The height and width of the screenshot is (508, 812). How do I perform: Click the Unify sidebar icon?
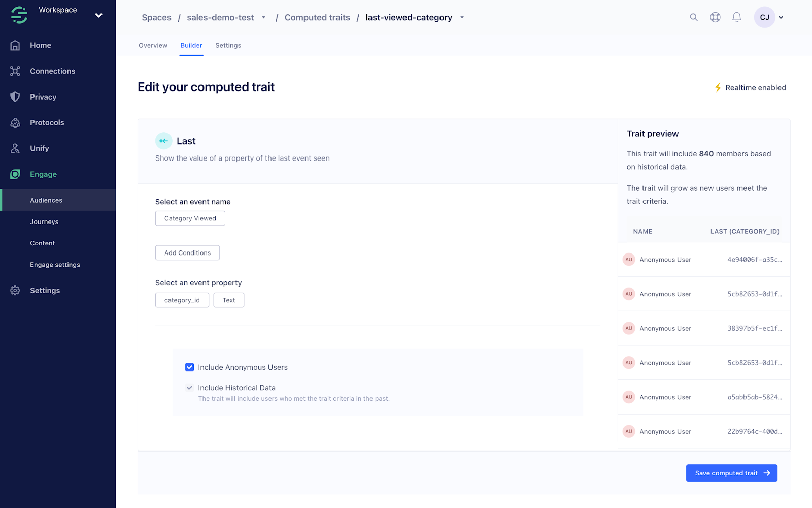point(15,148)
